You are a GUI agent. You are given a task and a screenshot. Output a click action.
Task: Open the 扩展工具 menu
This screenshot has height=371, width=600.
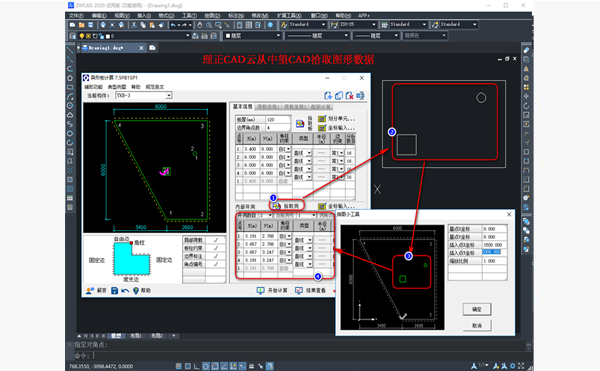(289, 16)
